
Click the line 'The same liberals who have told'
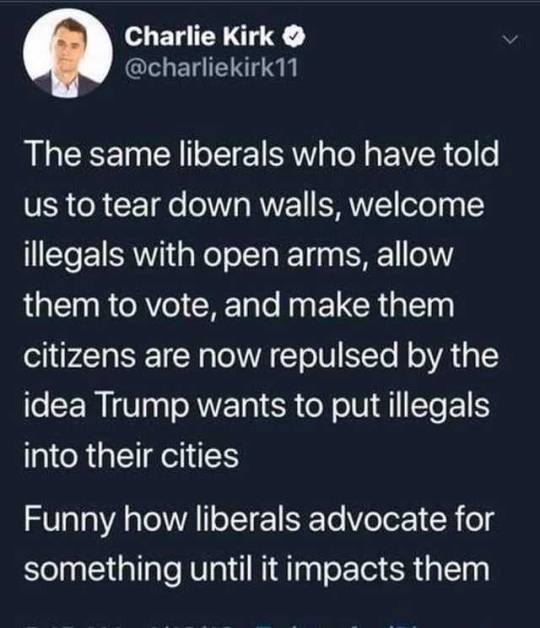261,155
